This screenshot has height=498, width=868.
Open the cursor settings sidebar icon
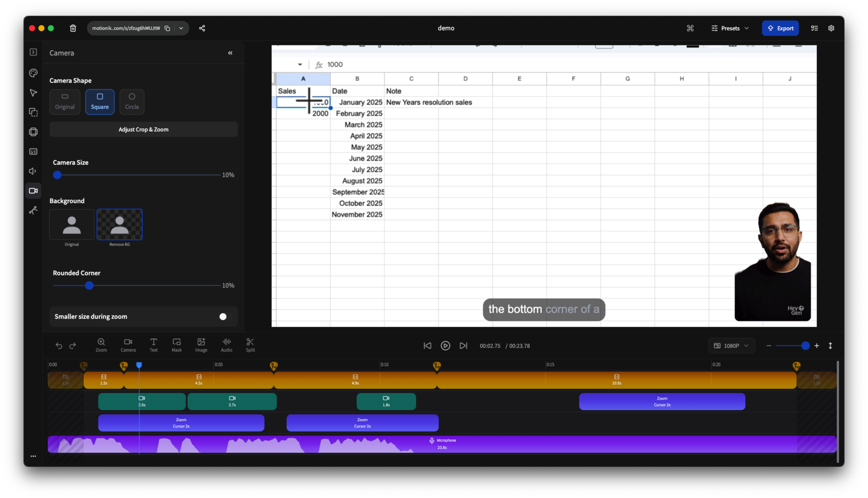click(33, 93)
